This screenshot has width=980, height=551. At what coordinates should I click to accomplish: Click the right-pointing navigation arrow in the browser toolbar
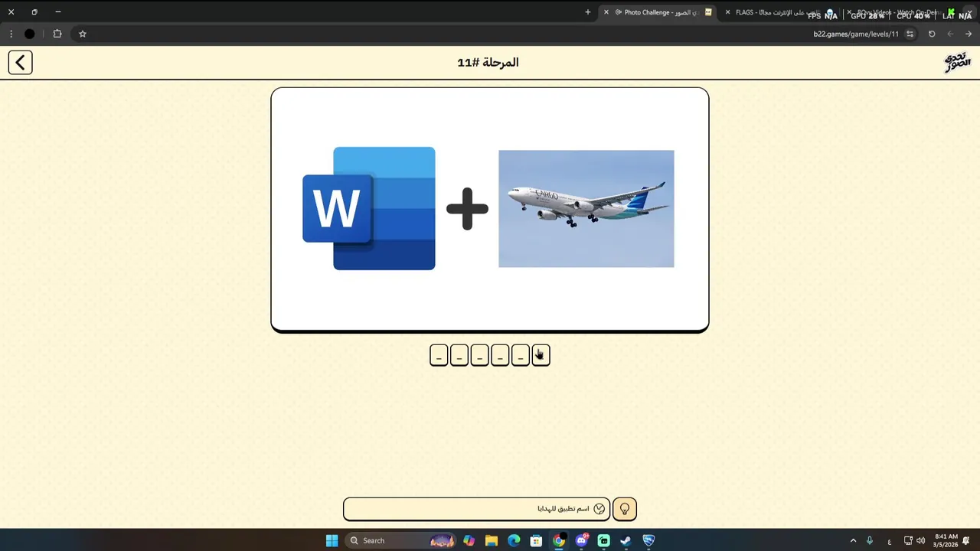pos(969,34)
